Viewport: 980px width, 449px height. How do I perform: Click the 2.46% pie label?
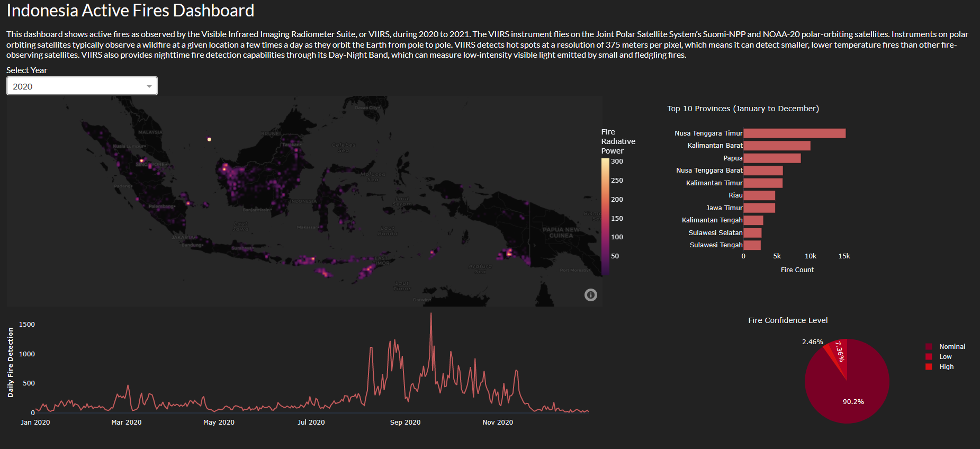point(812,342)
